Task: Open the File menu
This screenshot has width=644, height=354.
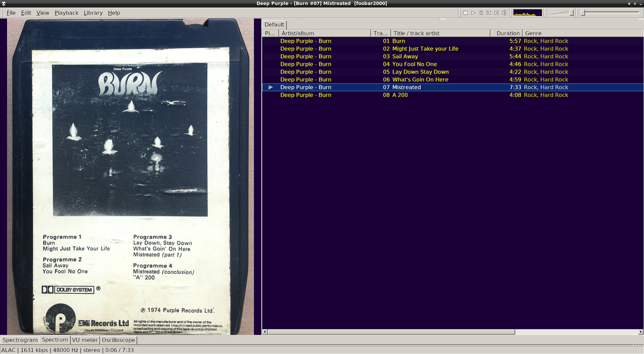Action: click(x=11, y=13)
